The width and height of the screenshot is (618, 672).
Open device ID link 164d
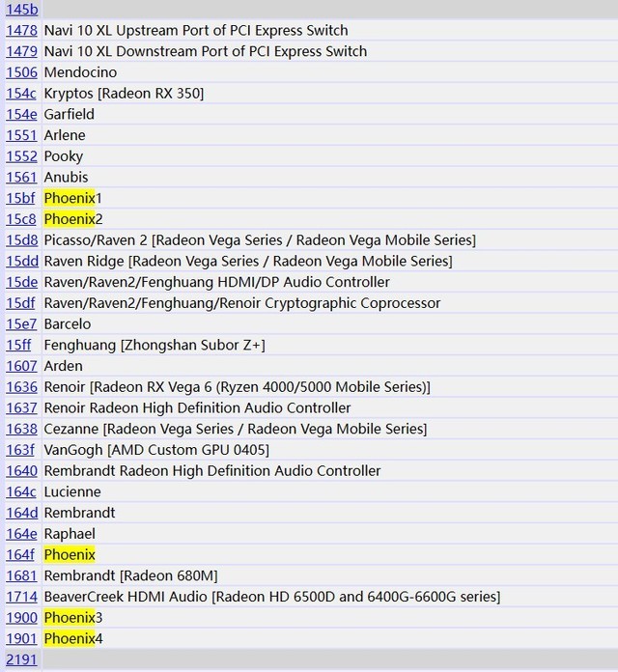pyautogui.click(x=22, y=514)
